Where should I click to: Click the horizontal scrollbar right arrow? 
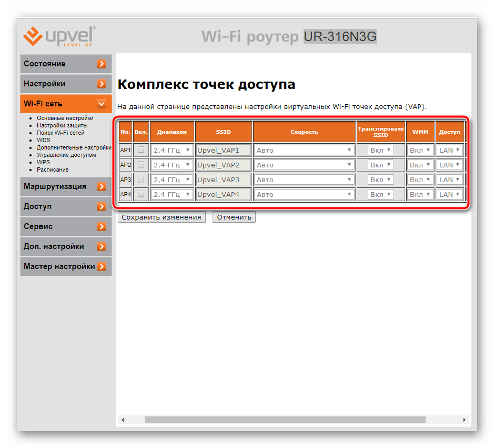(x=464, y=420)
